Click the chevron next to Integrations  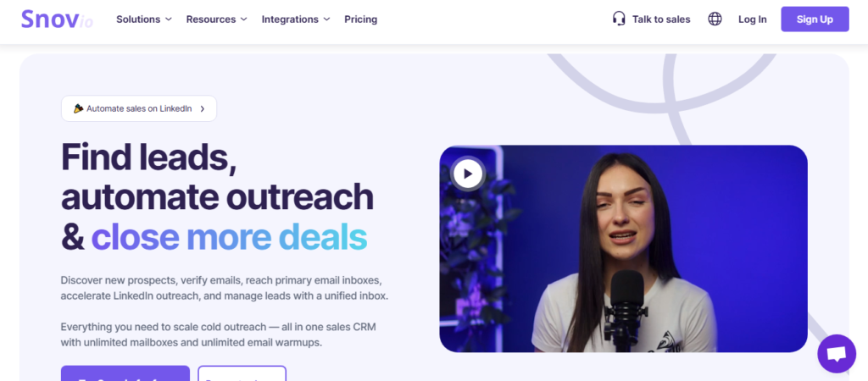tap(326, 19)
